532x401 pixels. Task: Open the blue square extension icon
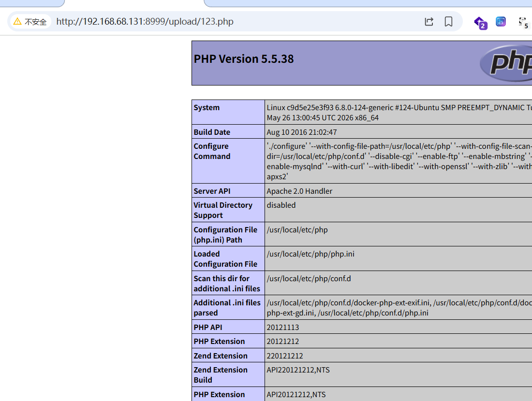(501, 22)
